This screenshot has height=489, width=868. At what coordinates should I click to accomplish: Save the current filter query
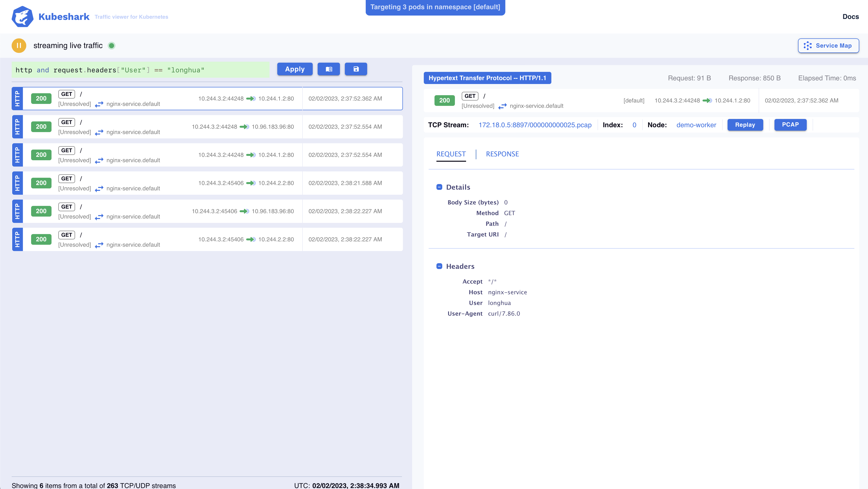pos(356,69)
